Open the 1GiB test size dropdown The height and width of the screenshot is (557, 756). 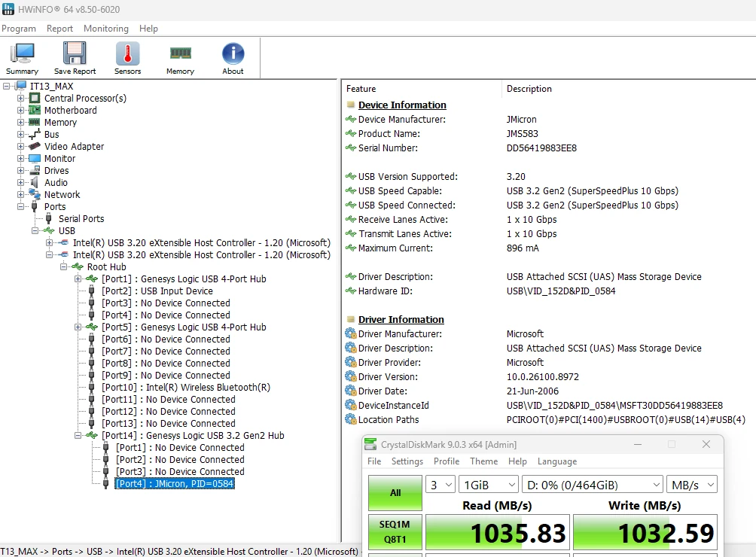coord(489,485)
